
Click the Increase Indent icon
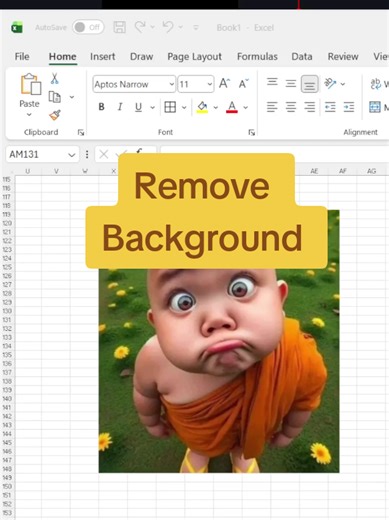coord(349,107)
